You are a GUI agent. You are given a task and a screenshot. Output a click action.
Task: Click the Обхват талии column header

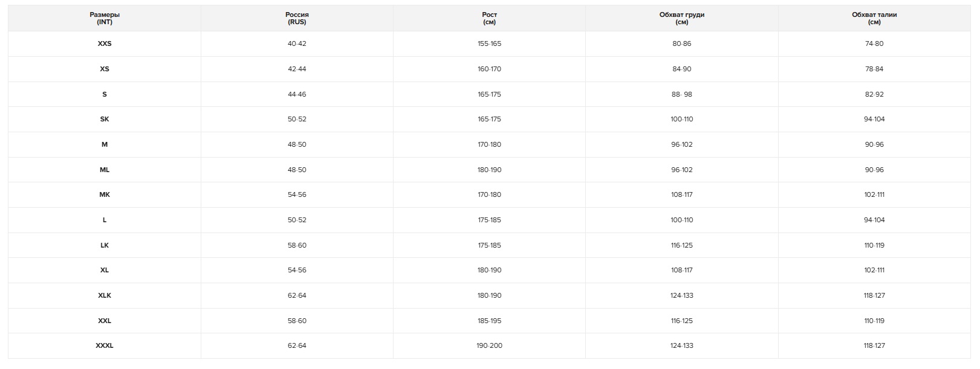click(874, 18)
